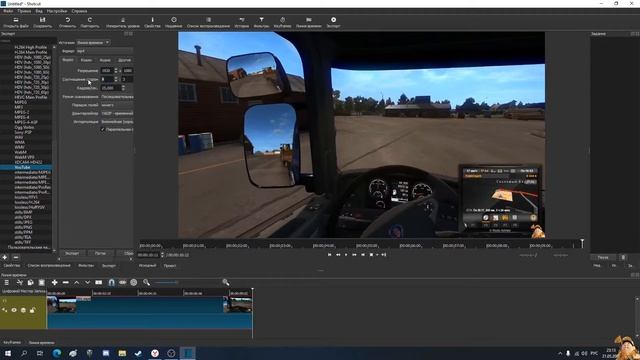Open the timeline hamburger menu
This screenshot has width=640, height=360.
[7, 282]
